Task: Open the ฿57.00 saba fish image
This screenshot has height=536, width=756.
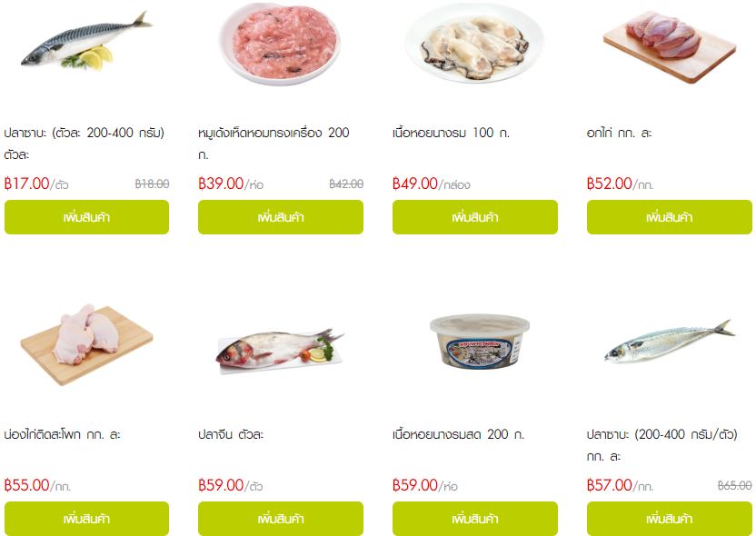Action: click(x=669, y=342)
